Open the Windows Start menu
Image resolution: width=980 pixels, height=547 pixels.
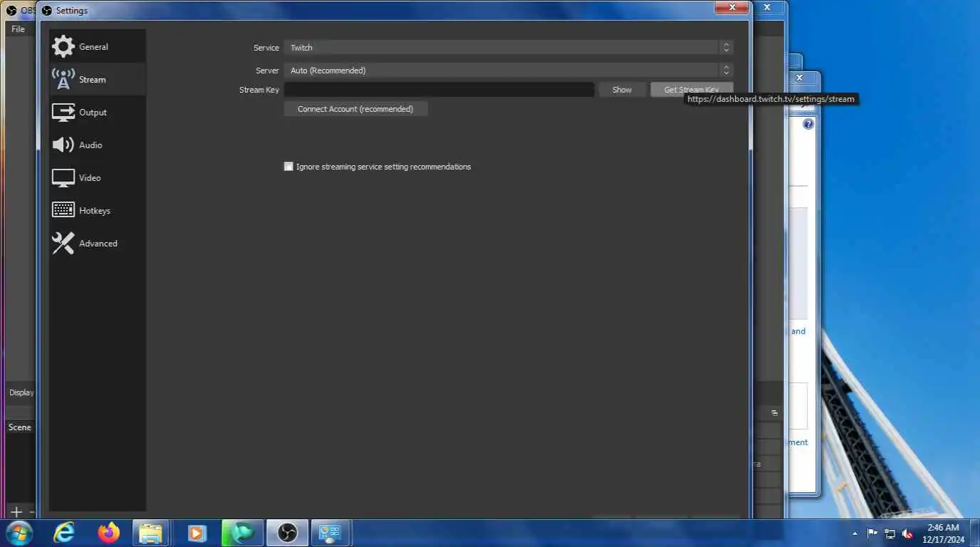tap(19, 533)
